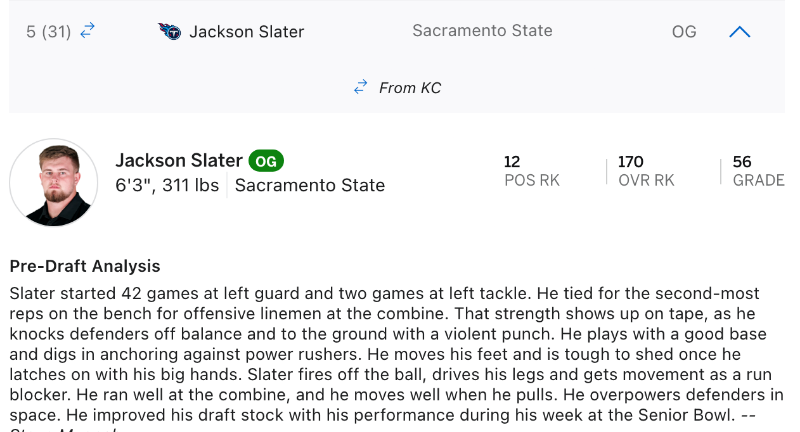Image resolution: width=800 pixels, height=432 pixels.
Task: Click the 170 OVR RK stat
Action: click(646, 171)
